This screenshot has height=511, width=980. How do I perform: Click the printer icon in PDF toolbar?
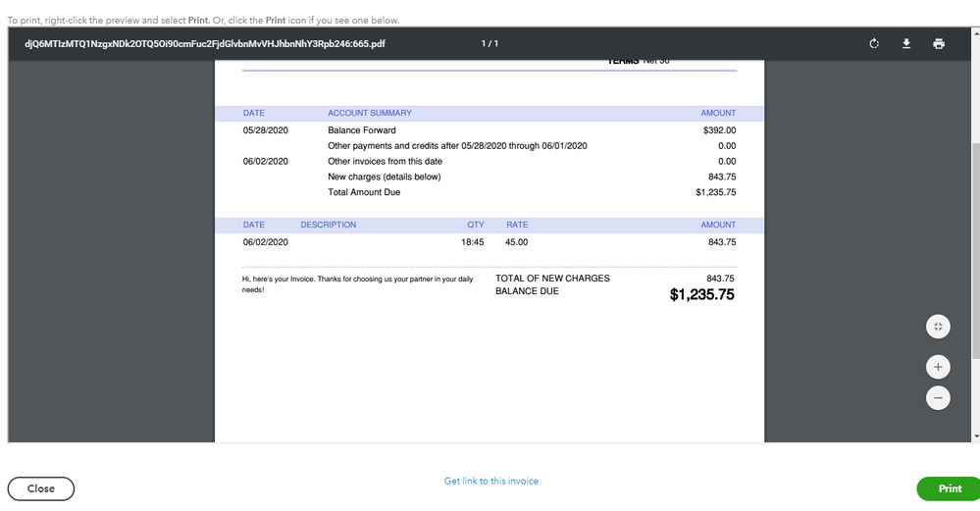pyautogui.click(x=939, y=44)
